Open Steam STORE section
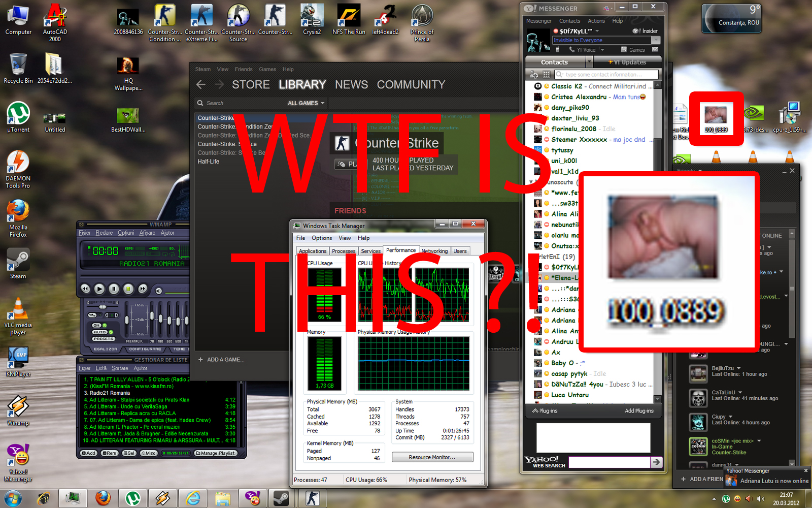812x508 pixels. pos(251,84)
